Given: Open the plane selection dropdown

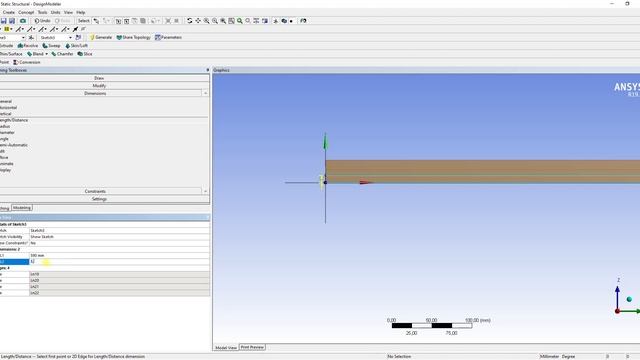Looking at the screenshot, I should click(23, 38).
